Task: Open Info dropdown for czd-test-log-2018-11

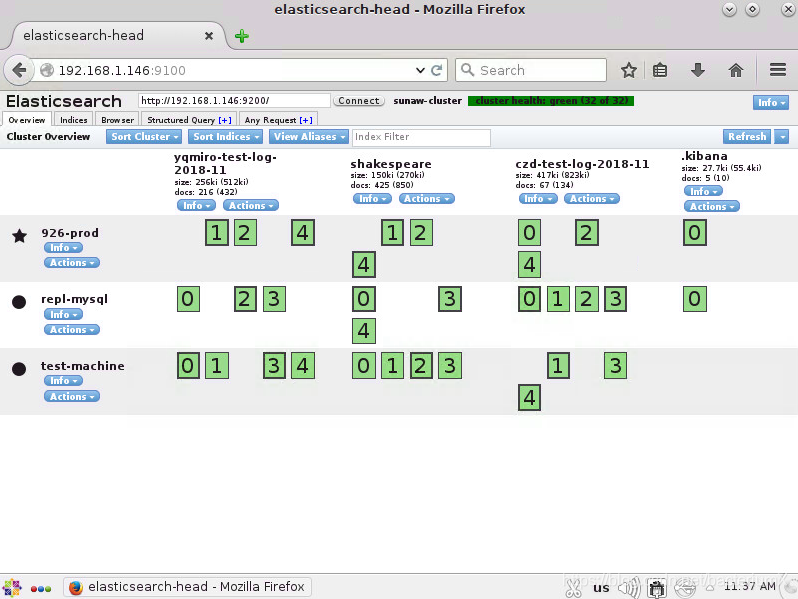Action: (538, 198)
